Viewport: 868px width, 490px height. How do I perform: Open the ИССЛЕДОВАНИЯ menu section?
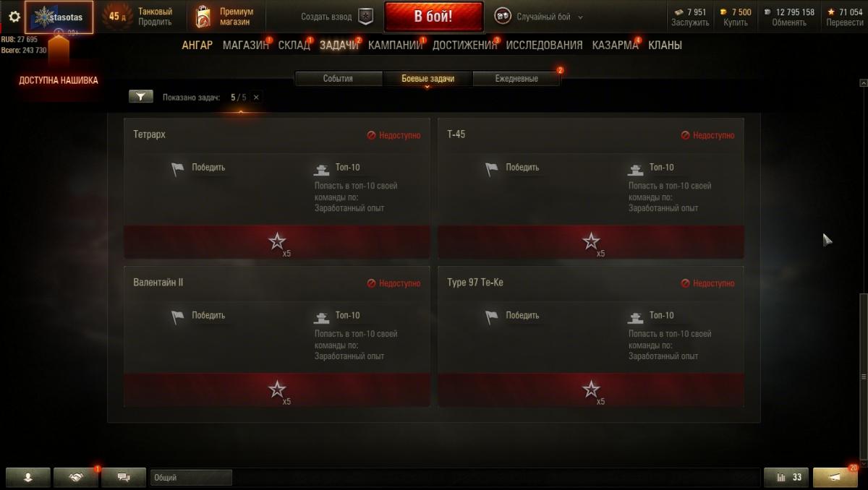[544, 45]
